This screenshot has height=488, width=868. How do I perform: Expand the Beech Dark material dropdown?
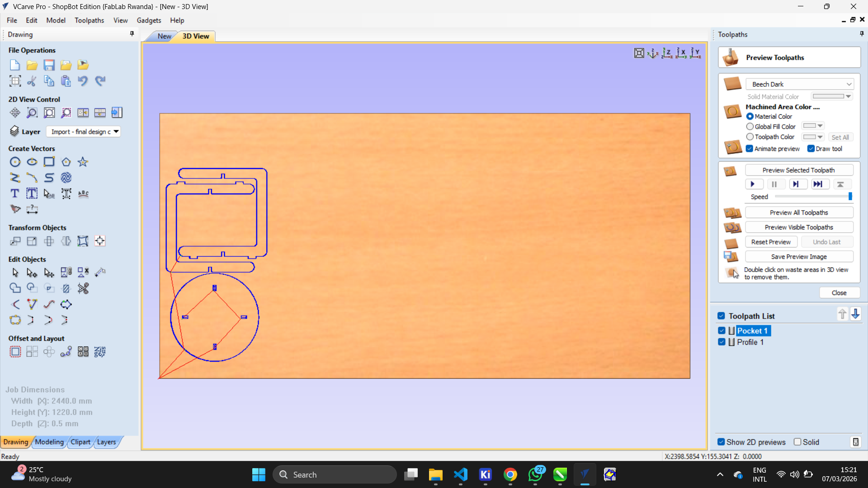(x=849, y=84)
